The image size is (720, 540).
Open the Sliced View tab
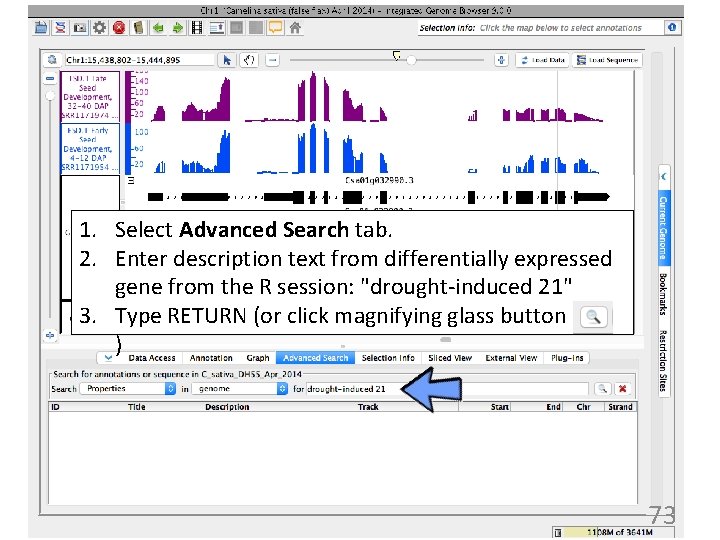click(450, 358)
